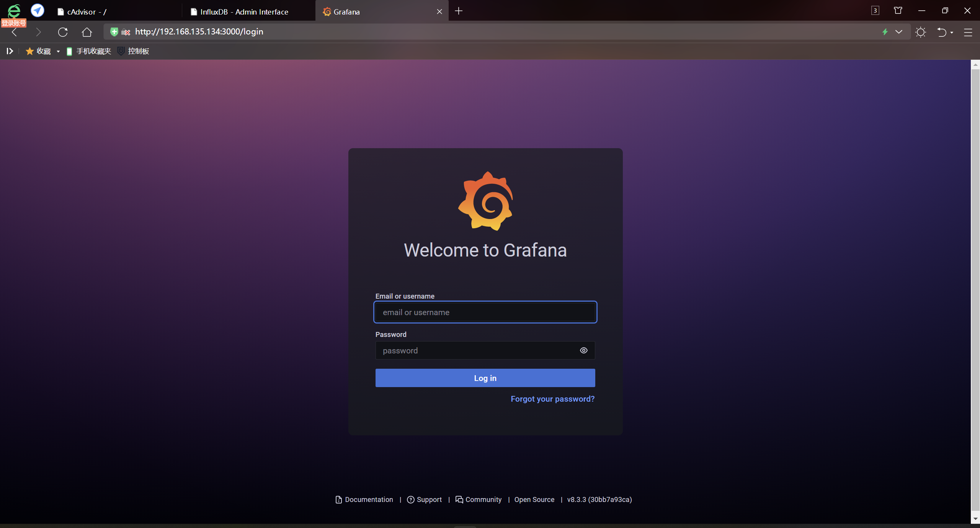This screenshot has height=528, width=980.
Task: Open a new tab with the plus button
Action: tap(459, 11)
